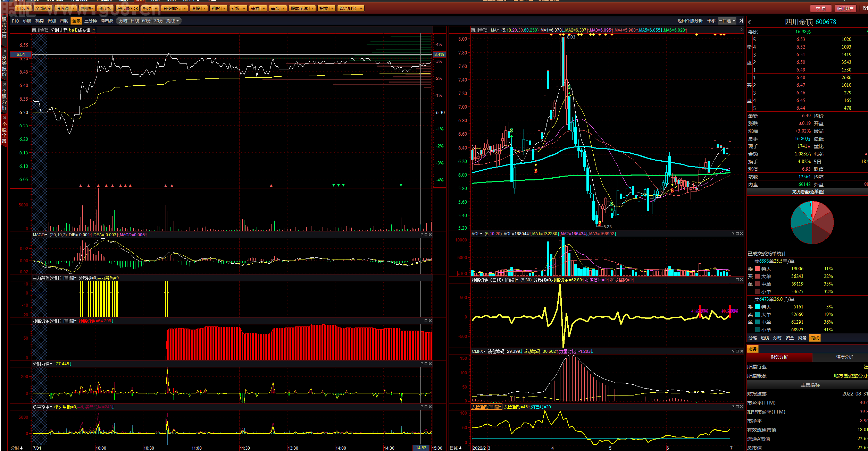
Task: Select the 特大 buy order red swatch
Action: pyautogui.click(x=758, y=269)
